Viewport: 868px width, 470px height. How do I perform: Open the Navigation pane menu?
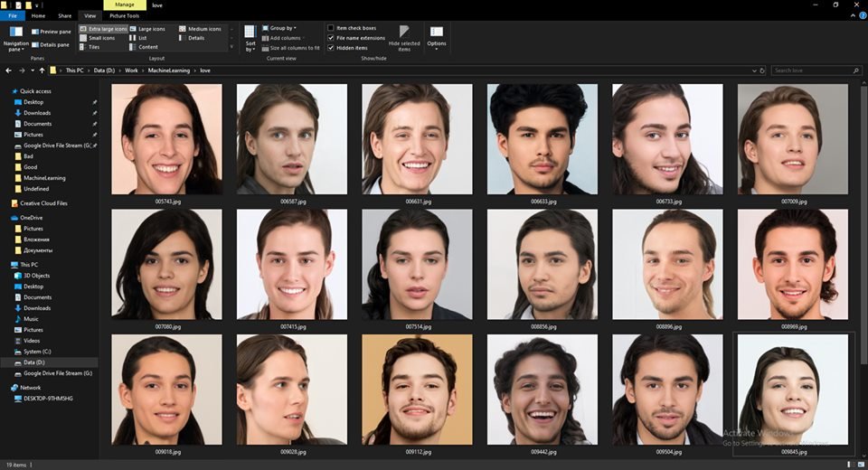15,39
